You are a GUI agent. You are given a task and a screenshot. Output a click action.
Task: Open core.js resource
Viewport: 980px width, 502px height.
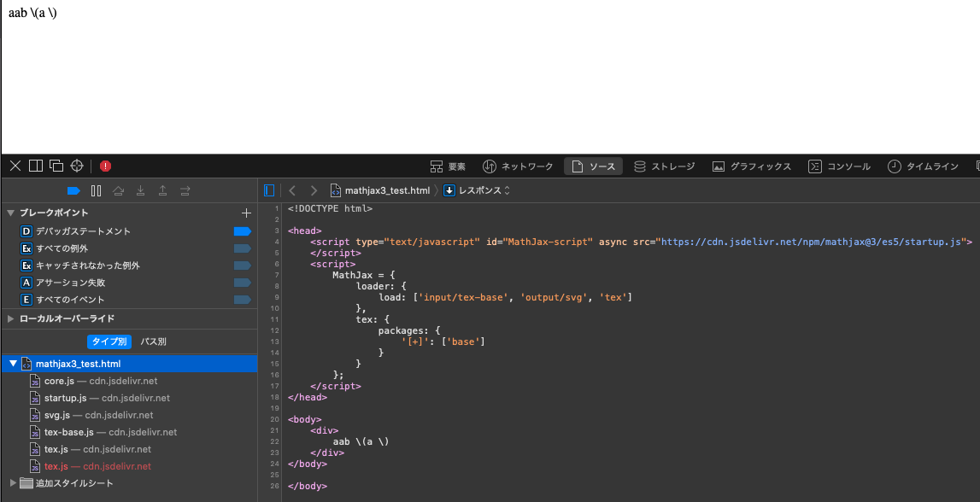[x=129, y=381]
